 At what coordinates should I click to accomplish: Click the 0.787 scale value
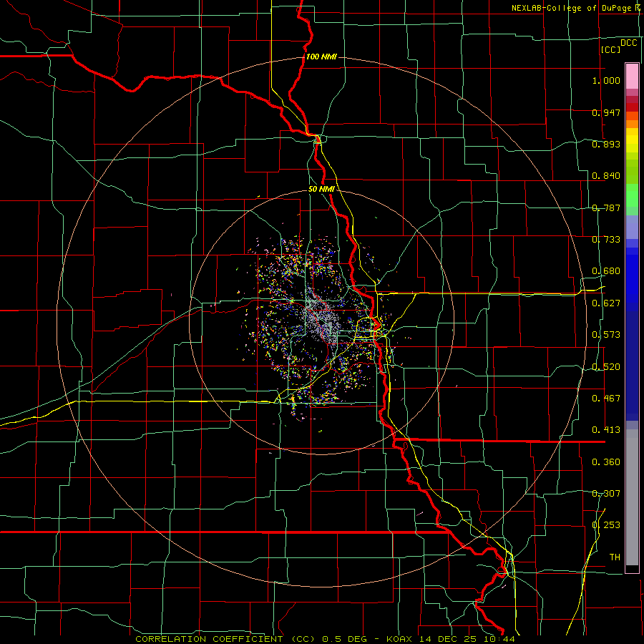pos(606,208)
